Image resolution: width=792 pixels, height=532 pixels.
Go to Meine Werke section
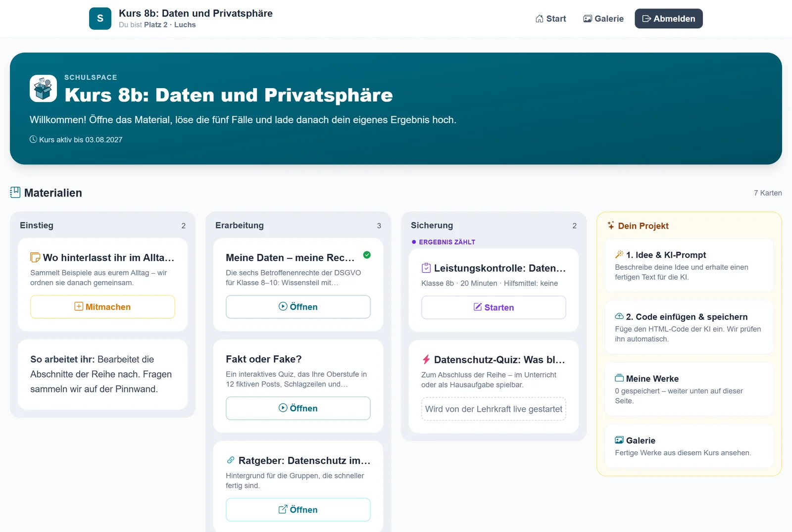689,389
